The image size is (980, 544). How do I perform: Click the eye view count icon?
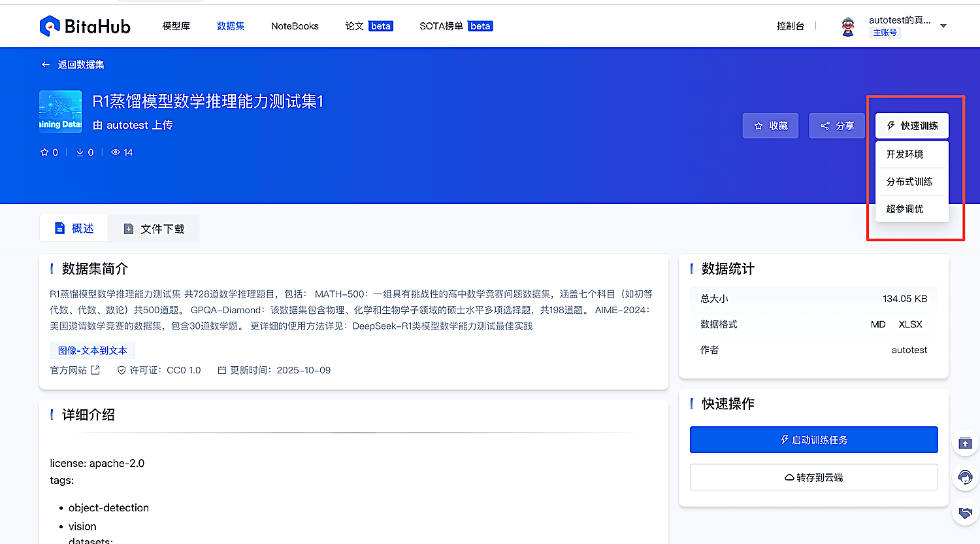(116, 152)
